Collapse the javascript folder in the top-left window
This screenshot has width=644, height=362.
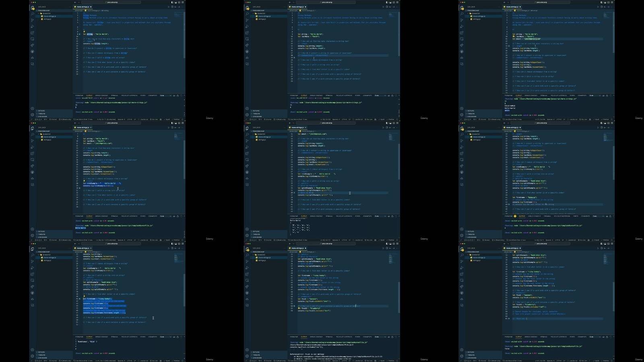(46, 13)
